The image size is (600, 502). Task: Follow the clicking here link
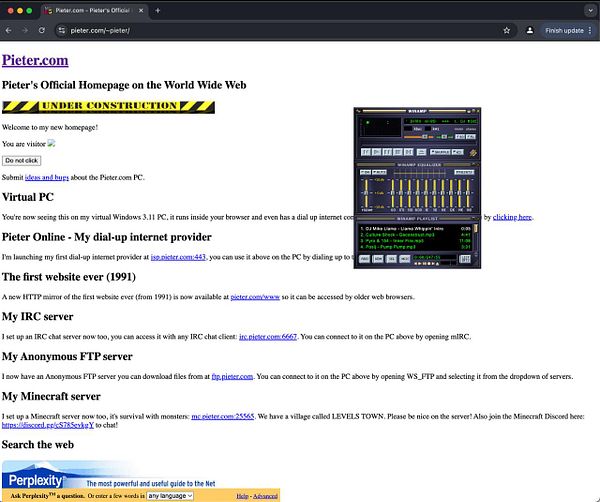coord(512,217)
